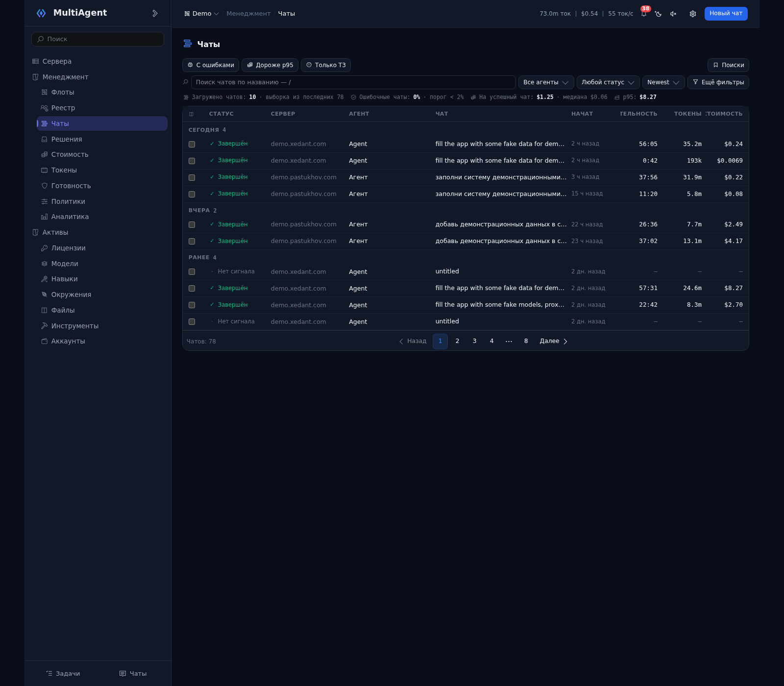Select checkbox for the $2.49 chat row
The image size is (784, 686).
[192, 224]
